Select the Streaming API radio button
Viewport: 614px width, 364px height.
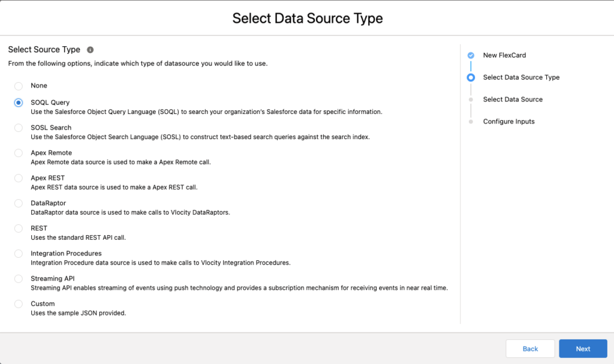click(19, 279)
